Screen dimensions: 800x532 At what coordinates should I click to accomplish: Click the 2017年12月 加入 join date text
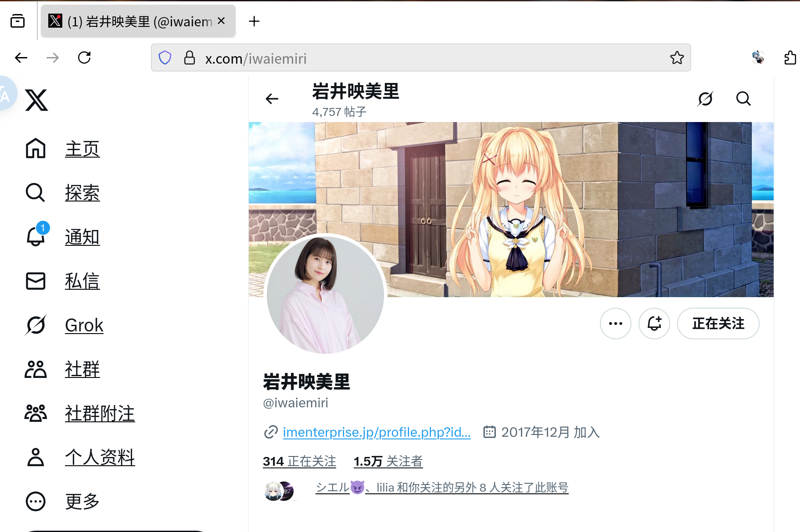pyautogui.click(x=550, y=432)
